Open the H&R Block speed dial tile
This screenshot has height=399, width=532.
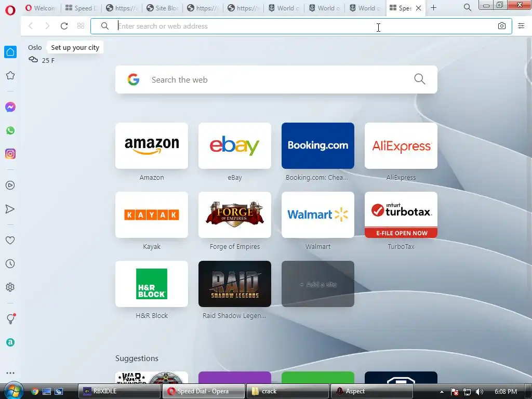[x=152, y=284]
